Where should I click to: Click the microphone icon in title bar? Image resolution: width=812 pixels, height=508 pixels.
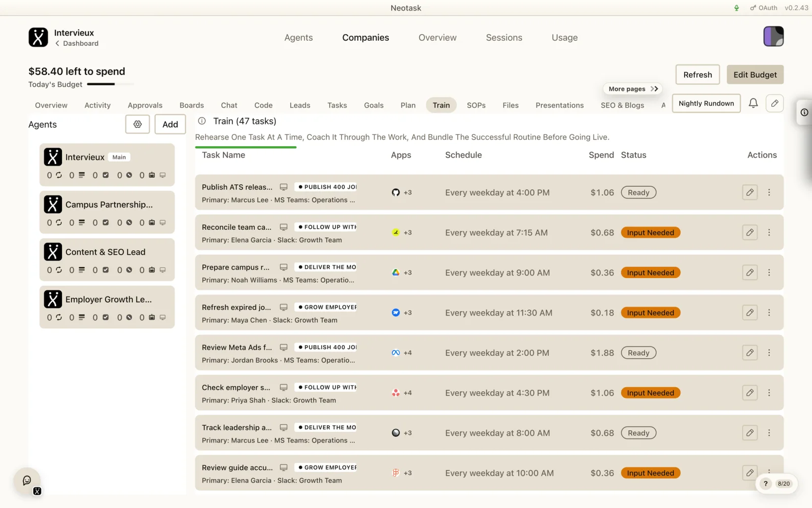click(x=736, y=8)
